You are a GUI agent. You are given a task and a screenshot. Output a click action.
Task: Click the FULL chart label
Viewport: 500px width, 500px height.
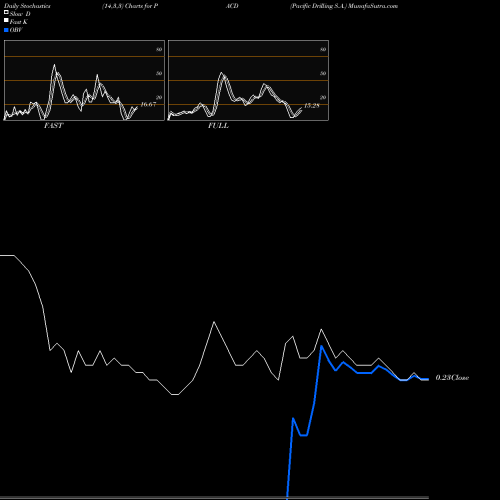pyautogui.click(x=218, y=126)
